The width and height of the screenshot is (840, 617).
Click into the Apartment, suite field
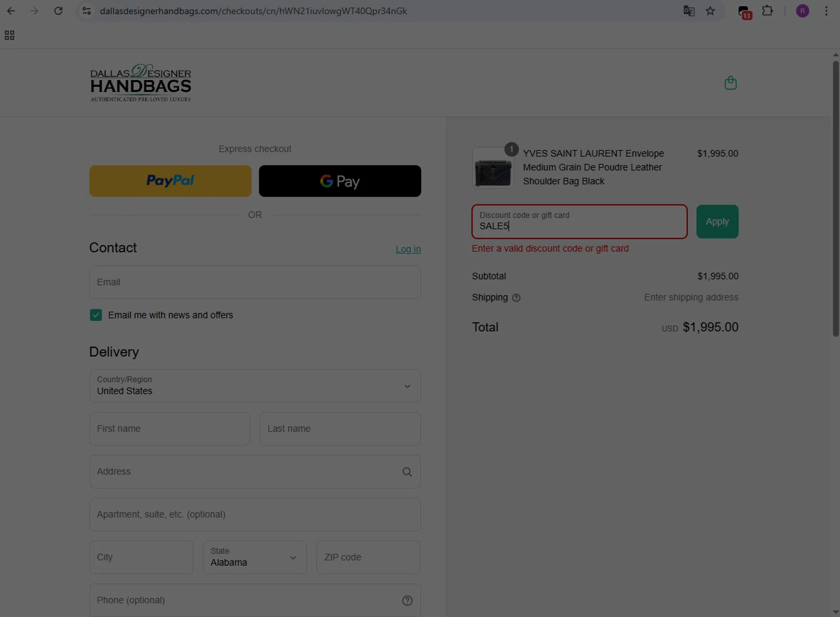pyautogui.click(x=255, y=515)
